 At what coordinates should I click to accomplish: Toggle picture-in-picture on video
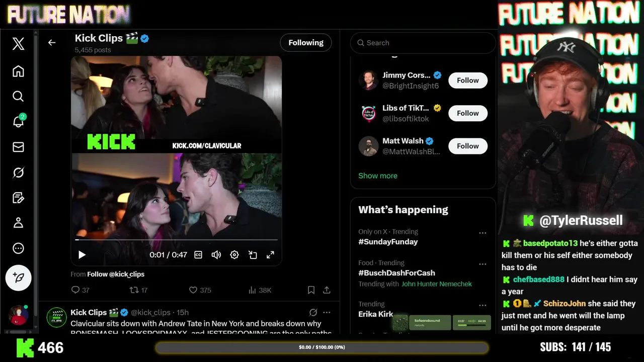253,255
